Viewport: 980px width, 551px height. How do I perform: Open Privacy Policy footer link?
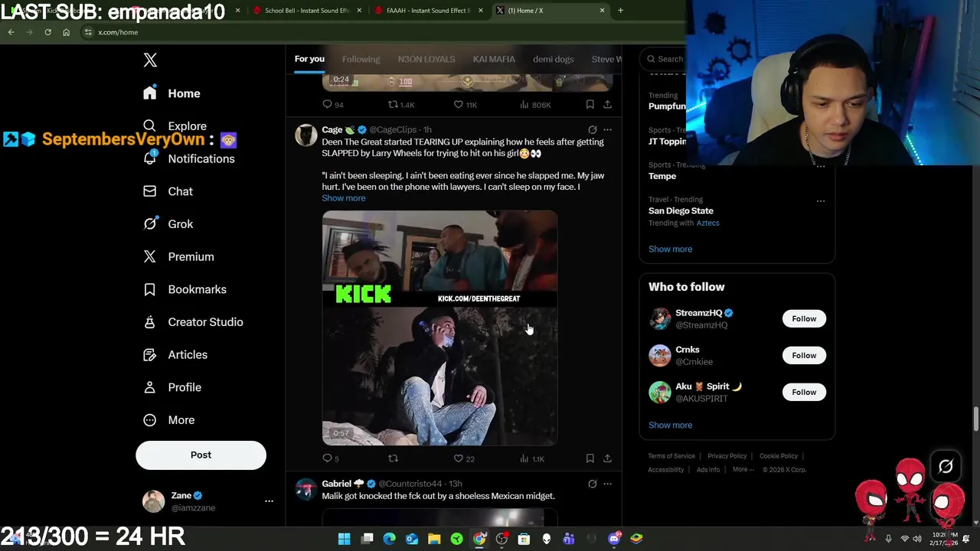click(x=727, y=456)
